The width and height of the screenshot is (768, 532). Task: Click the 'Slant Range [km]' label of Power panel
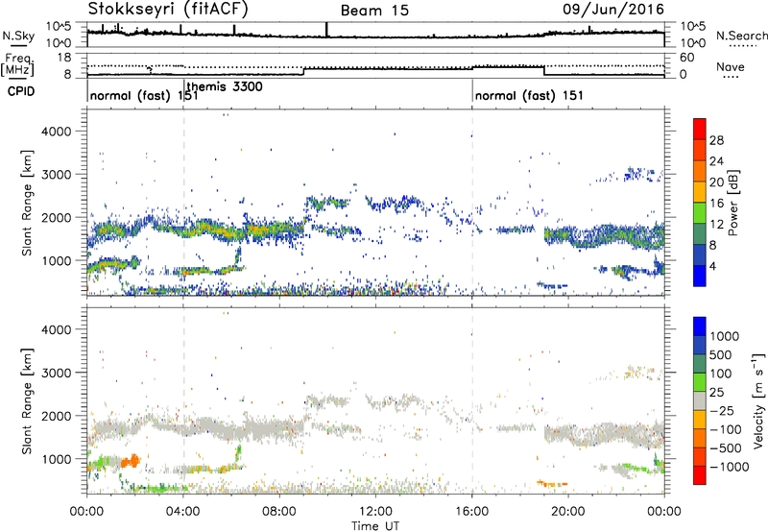click(x=27, y=203)
